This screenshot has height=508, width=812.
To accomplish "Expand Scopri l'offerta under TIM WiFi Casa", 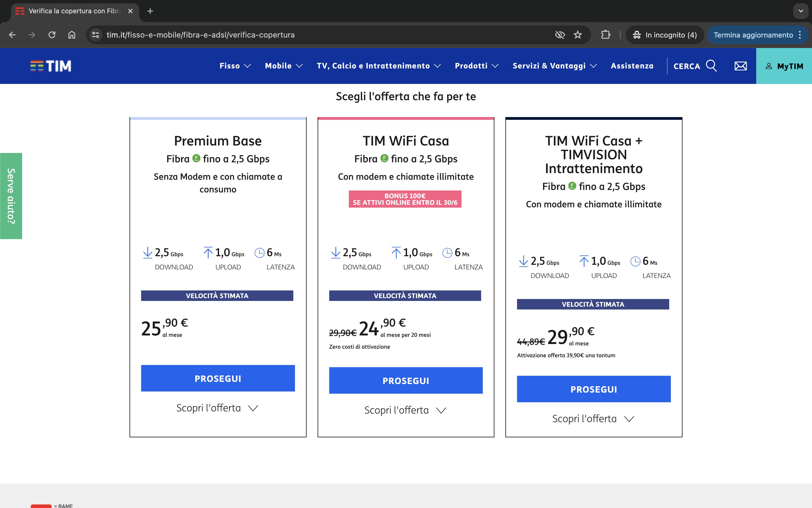I will pos(405,410).
